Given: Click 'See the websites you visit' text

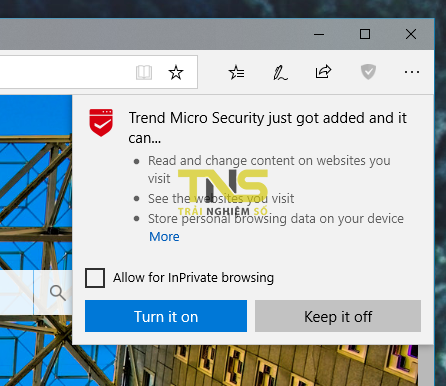Looking at the screenshot, I should (221, 199).
